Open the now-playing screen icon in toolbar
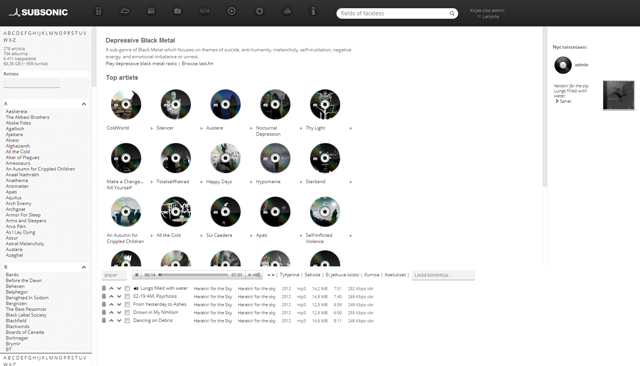Image resolution: width=640 pixels, height=366 pixels. point(151,11)
